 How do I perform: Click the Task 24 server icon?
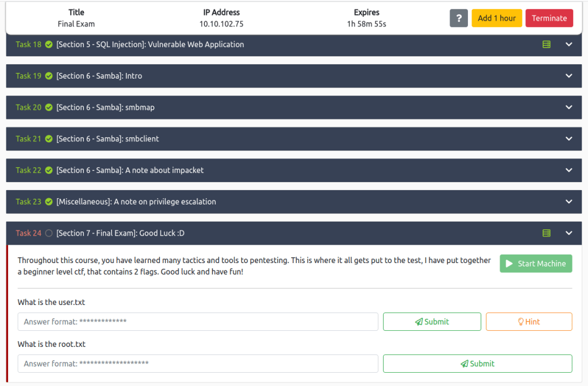pos(547,233)
